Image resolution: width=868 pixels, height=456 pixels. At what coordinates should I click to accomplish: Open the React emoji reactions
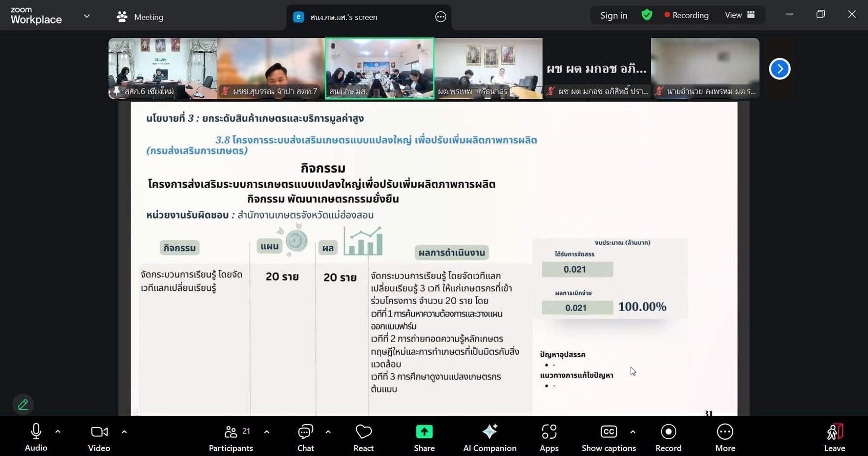click(363, 437)
